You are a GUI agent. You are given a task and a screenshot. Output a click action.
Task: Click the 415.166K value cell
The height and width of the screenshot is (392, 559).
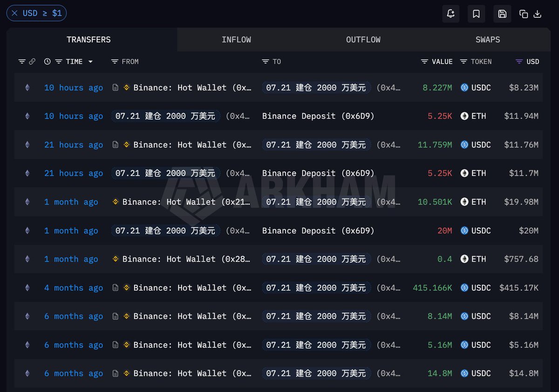tap(432, 288)
